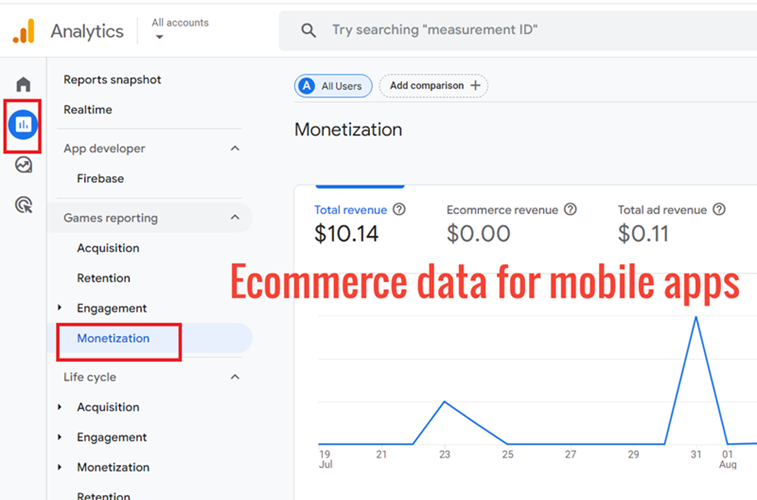This screenshot has width=757, height=500.
Task: Open the All accounts dropdown
Action: pos(180,29)
